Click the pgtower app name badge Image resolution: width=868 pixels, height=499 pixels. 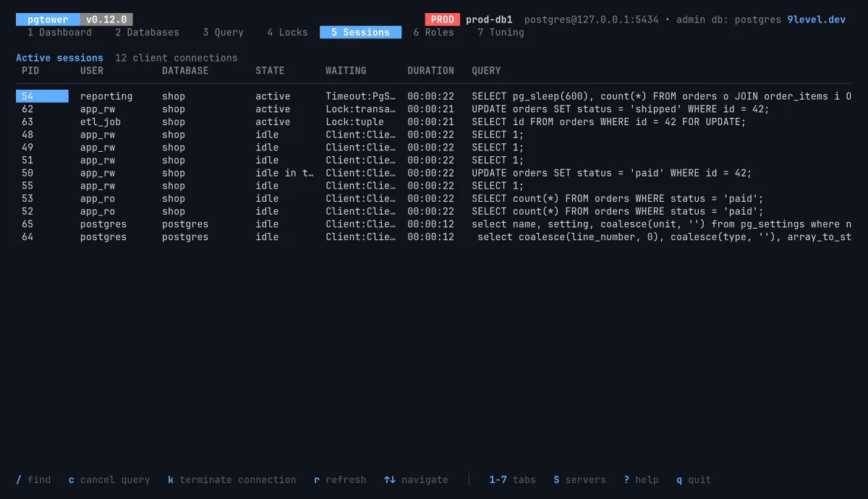48,20
